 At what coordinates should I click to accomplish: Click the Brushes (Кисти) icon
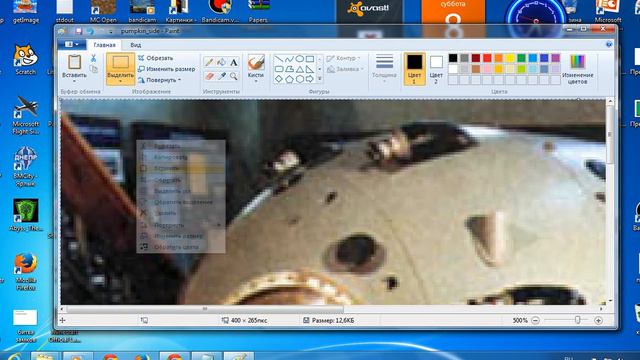(256, 63)
